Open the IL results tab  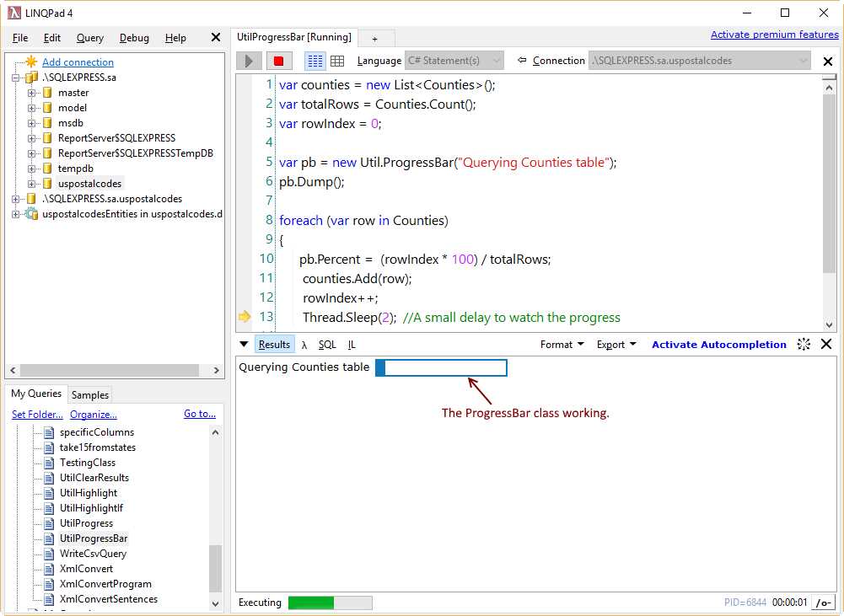[352, 345]
